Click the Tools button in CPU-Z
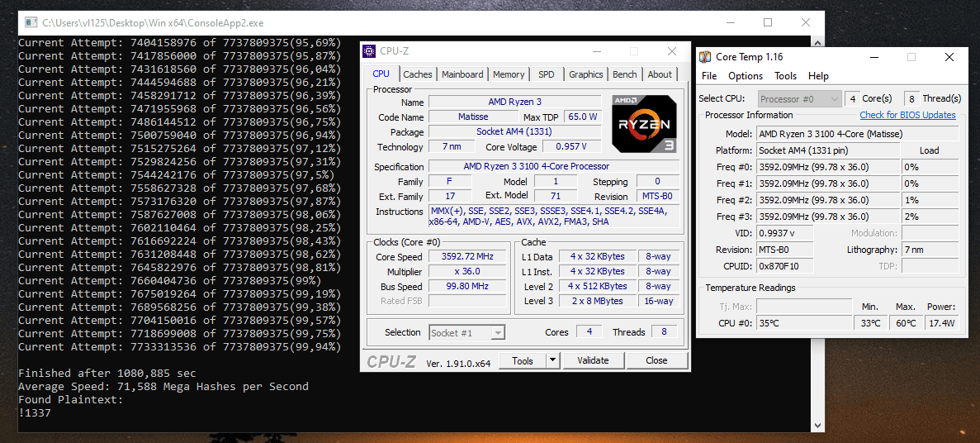Viewport: 980px width, 443px height. (523, 360)
